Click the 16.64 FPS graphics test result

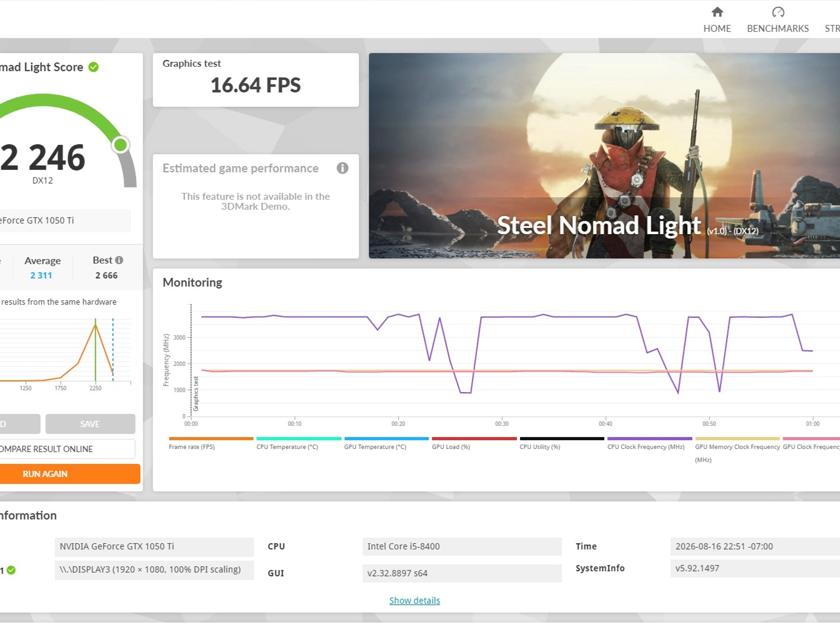click(x=256, y=85)
